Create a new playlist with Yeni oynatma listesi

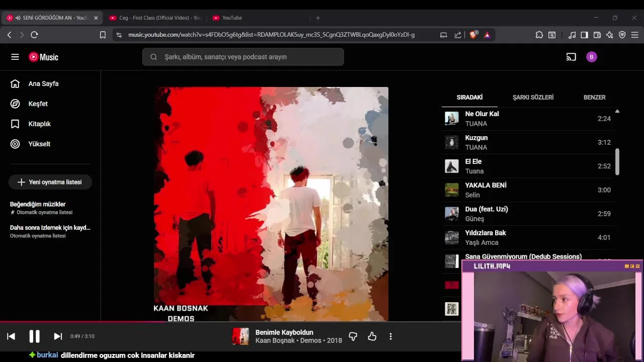[x=50, y=182]
